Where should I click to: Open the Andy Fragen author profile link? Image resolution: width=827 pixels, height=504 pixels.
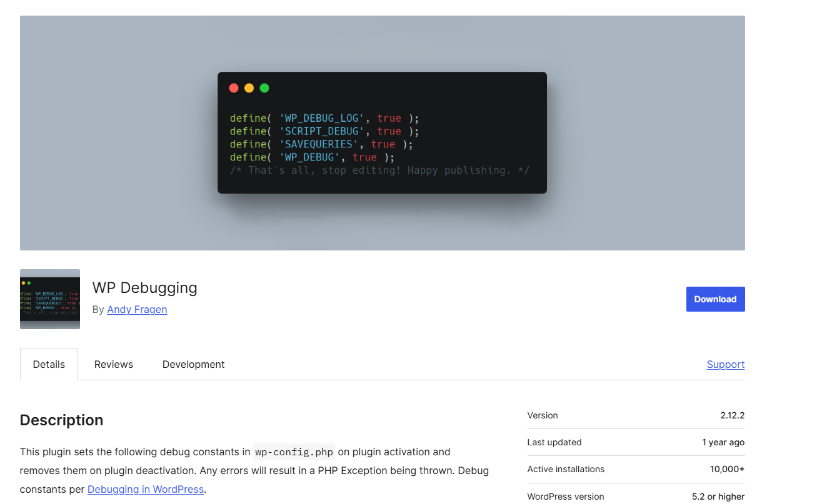[x=137, y=309]
